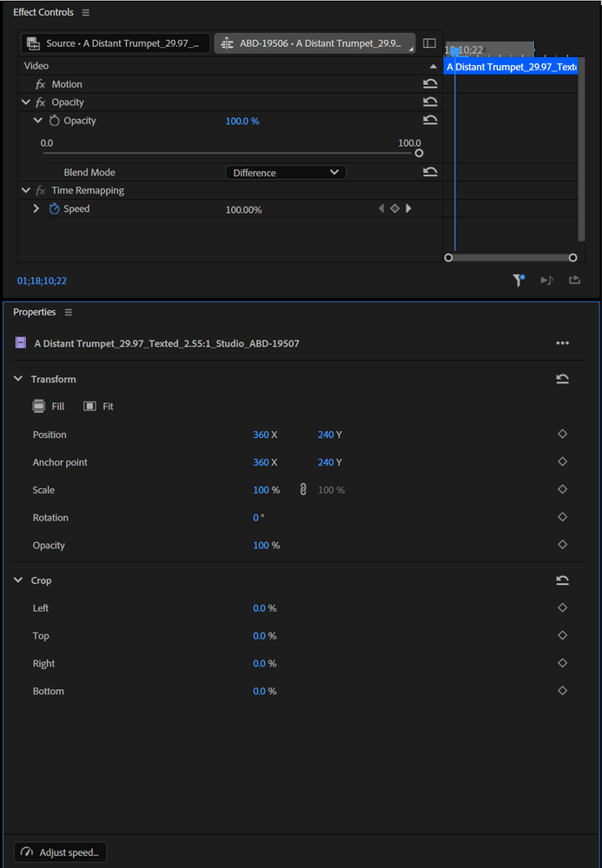Toggle the scale link chain icon
The height and width of the screenshot is (868, 602).
tap(302, 489)
